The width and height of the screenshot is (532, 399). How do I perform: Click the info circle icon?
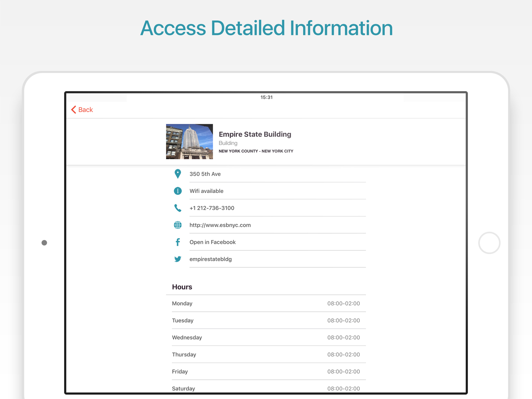pyautogui.click(x=177, y=191)
